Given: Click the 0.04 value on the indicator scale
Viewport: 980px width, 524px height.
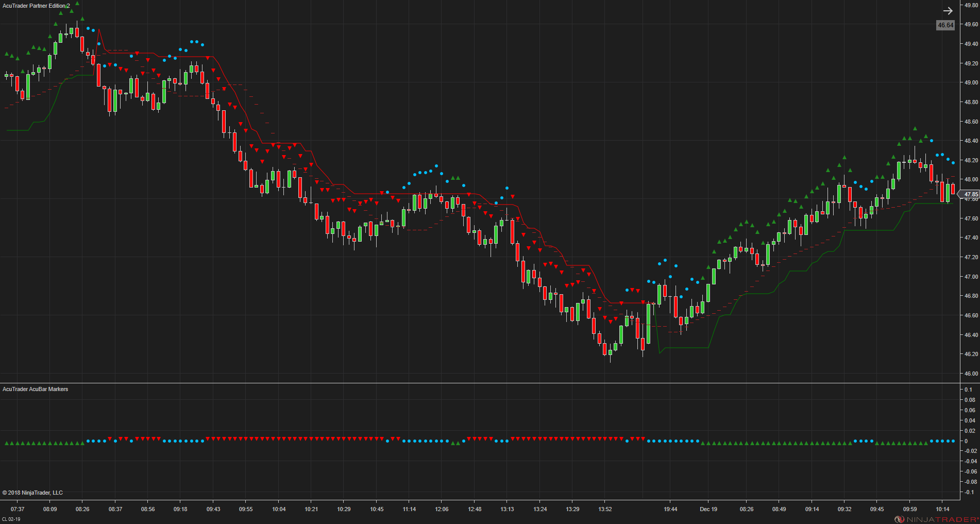Looking at the screenshot, I should tap(970, 420).
